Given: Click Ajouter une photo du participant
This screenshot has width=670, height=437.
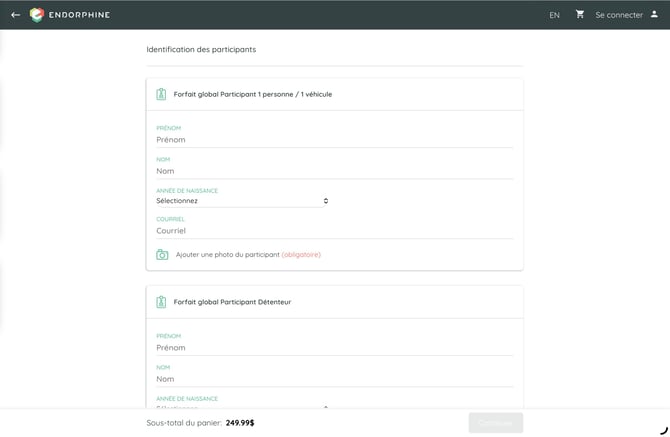Looking at the screenshot, I should (227, 255).
